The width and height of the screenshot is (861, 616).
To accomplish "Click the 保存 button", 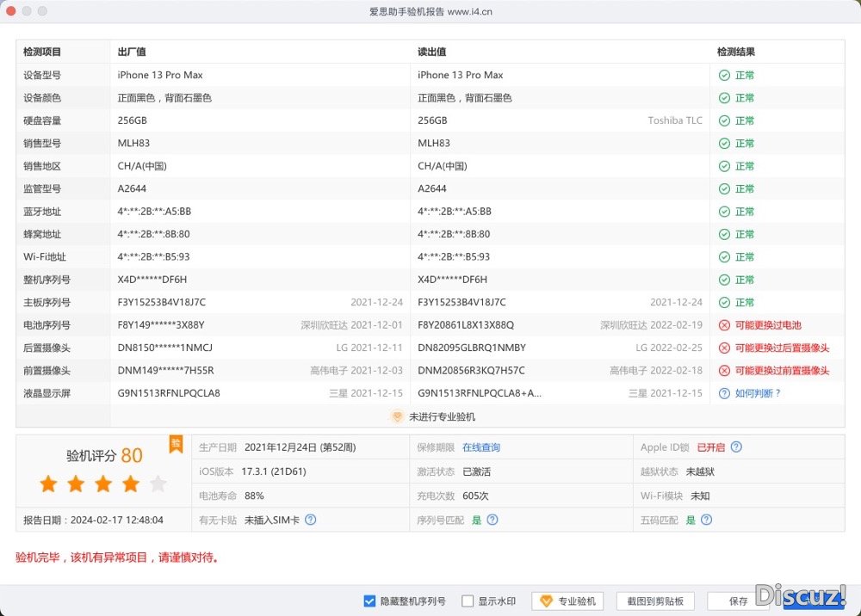I will pyautogui.click(x=738, y=601).
